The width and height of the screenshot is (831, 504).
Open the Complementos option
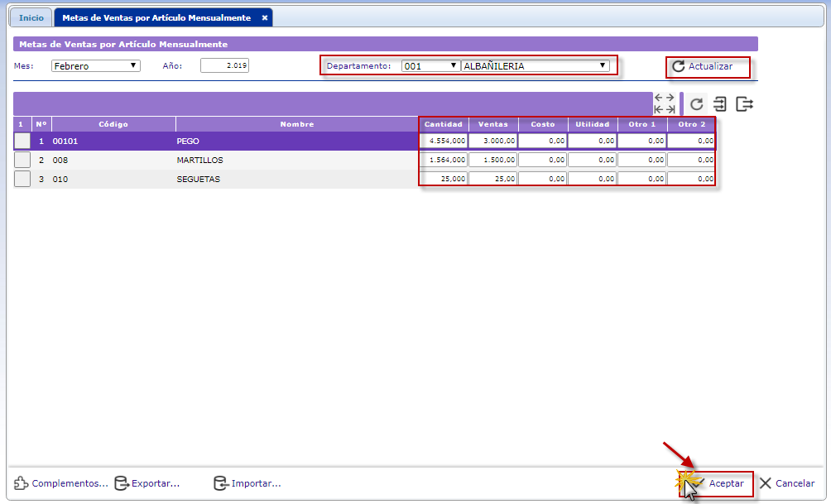click(61, 483)
